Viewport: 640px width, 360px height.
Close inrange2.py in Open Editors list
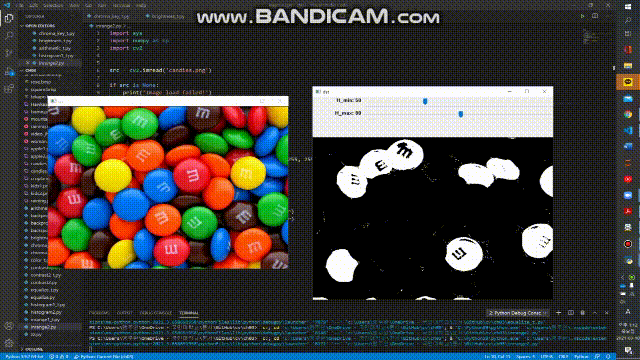pyautogui.click(x=28, y=63)
